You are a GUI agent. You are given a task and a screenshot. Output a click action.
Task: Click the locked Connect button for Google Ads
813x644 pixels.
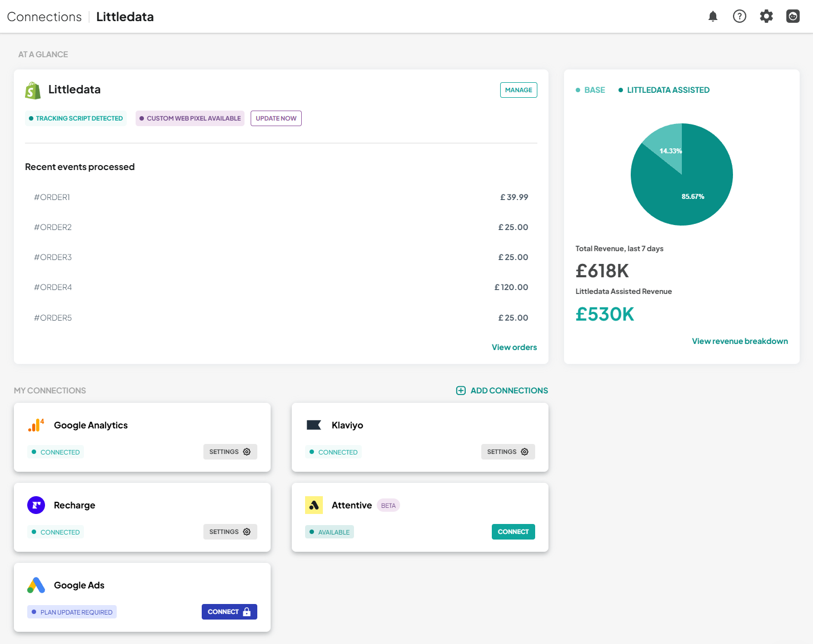230,612
